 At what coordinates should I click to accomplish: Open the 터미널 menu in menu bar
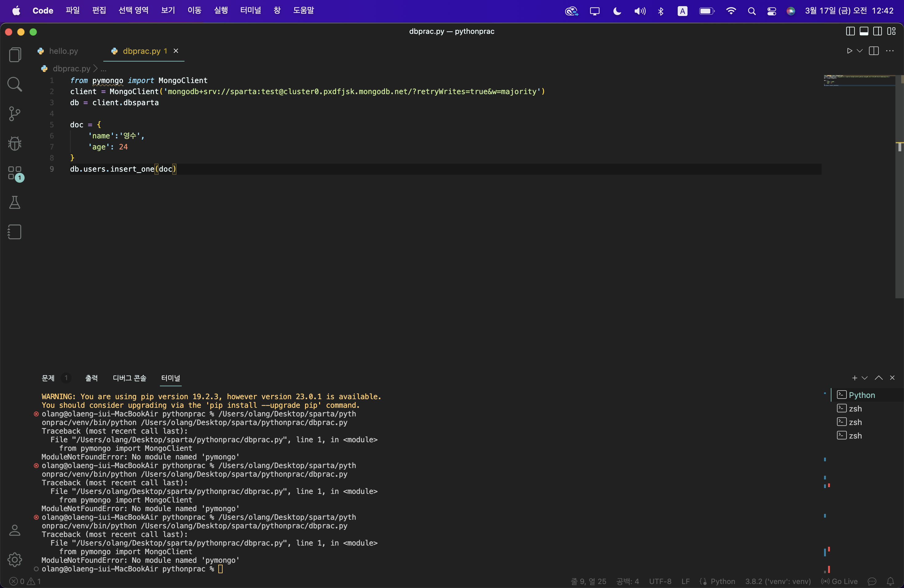251,11
